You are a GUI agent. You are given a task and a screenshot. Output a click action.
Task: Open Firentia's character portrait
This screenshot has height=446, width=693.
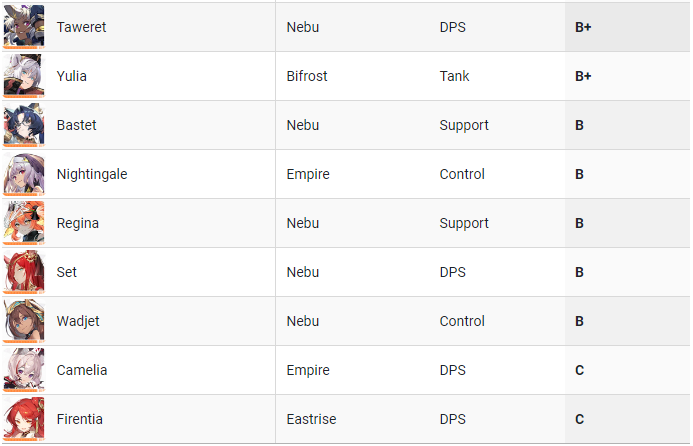[24, 419]
